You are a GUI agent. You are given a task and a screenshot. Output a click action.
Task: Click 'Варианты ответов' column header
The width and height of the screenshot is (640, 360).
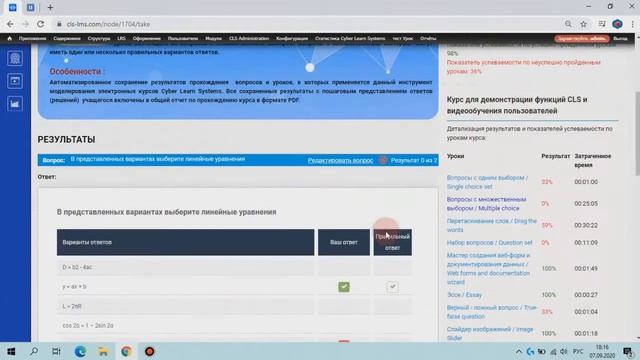[x=185, y=242]
